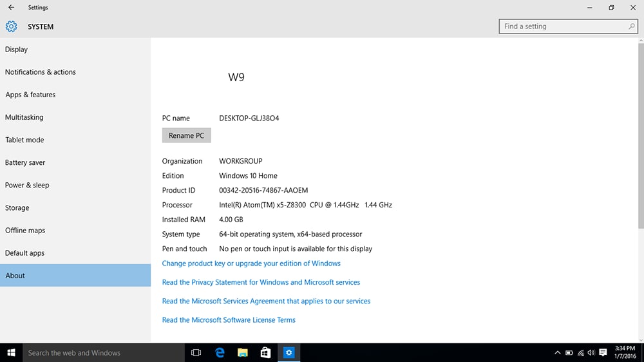Minimize the Settings window
644x362 pixels.
click(x=590, y=7)
